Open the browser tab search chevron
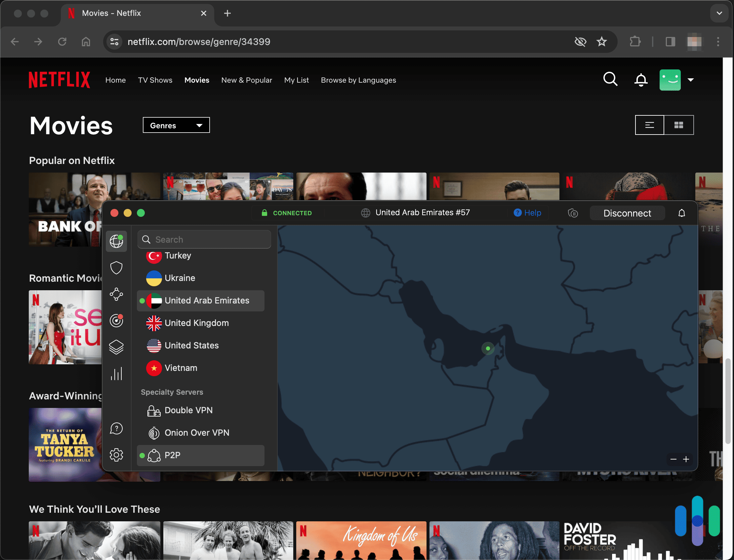This screenshot has height=560, width=734. point(719,13)
